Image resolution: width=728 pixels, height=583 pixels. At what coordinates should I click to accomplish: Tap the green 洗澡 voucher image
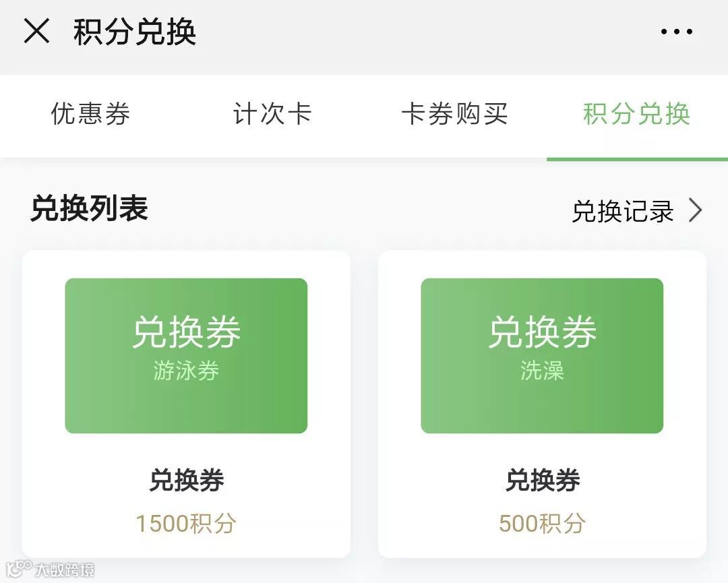(x=542, y=356)
